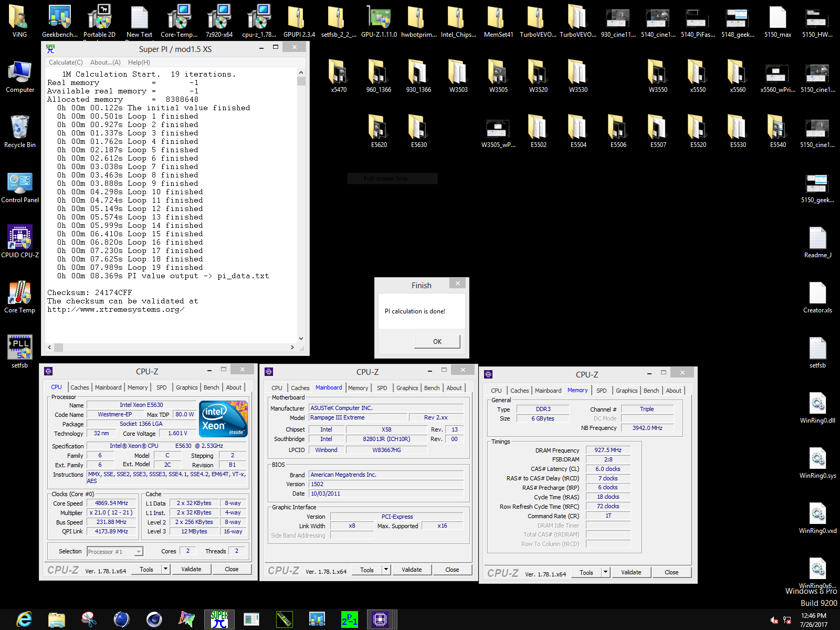Open the ViNG user folder icon
840x630 pixels.
pyautogui.click(x=19, y=21)
